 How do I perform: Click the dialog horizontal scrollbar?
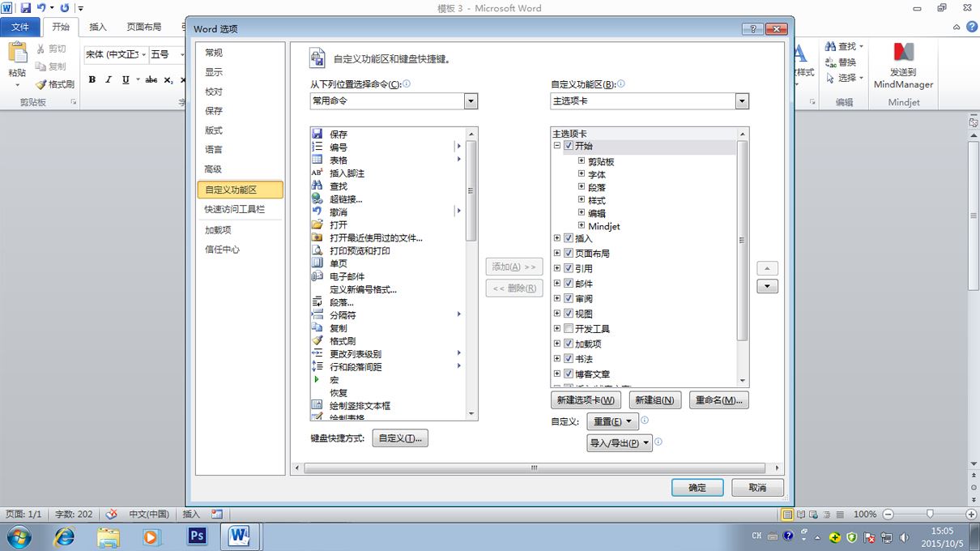535,468
